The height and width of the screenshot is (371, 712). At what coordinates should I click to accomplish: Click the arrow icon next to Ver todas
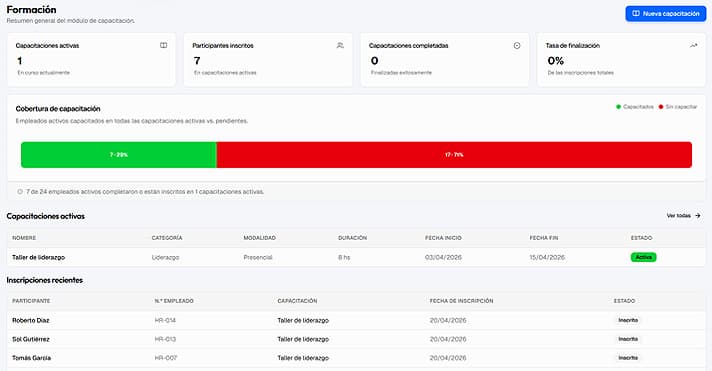click(x=697, y=216)
